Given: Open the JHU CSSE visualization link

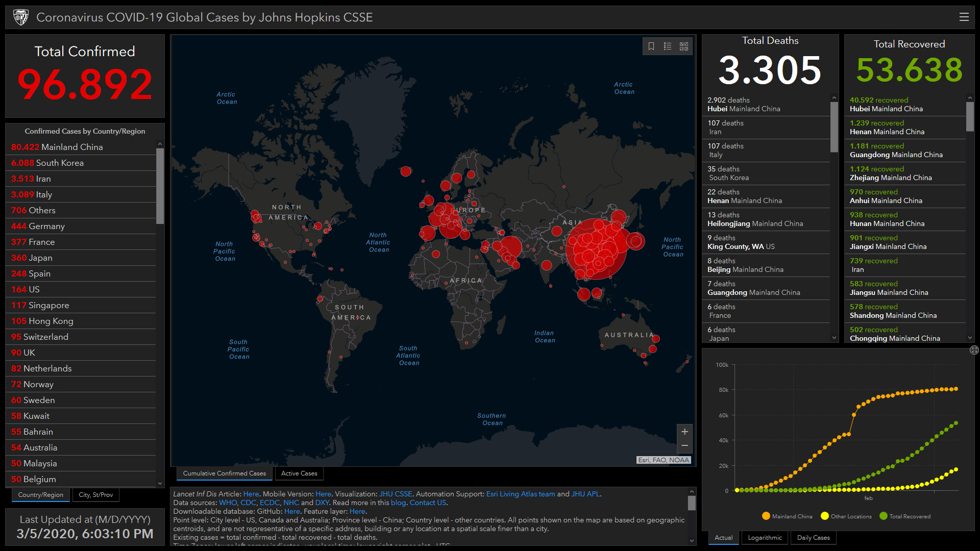Looking at the screenshot, I should tap(396, 494).
